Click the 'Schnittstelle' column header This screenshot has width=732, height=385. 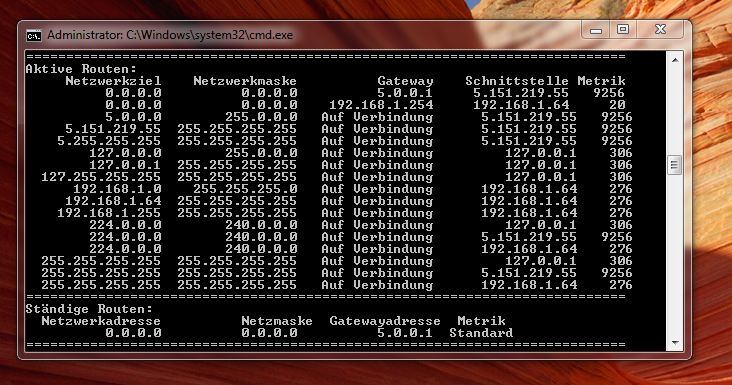pyautogui.click(x=517, y=81)
